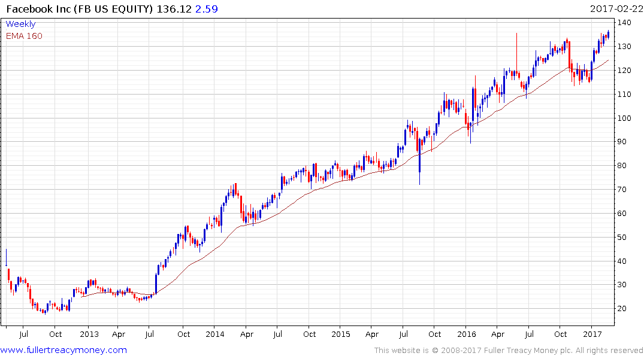Screen dimensions: 644x359
Task: Click the 20 price axis label
Action: pos(622,309)
